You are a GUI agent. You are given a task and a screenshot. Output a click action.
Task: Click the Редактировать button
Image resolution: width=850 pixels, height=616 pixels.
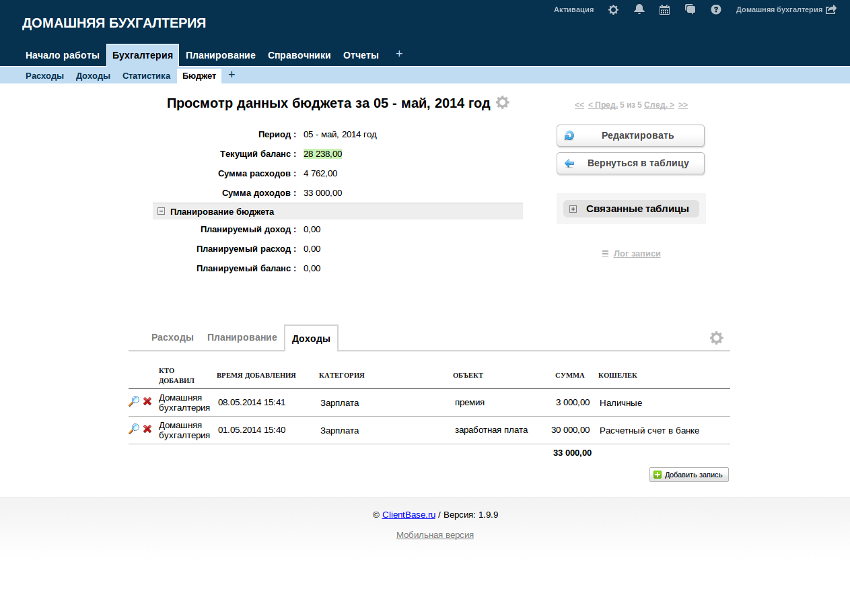630,135
